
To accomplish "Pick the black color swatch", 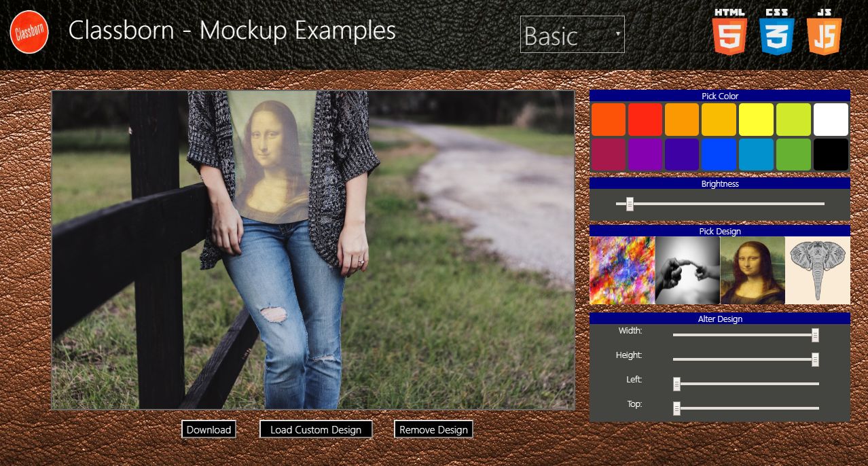I will click(831, 154).
